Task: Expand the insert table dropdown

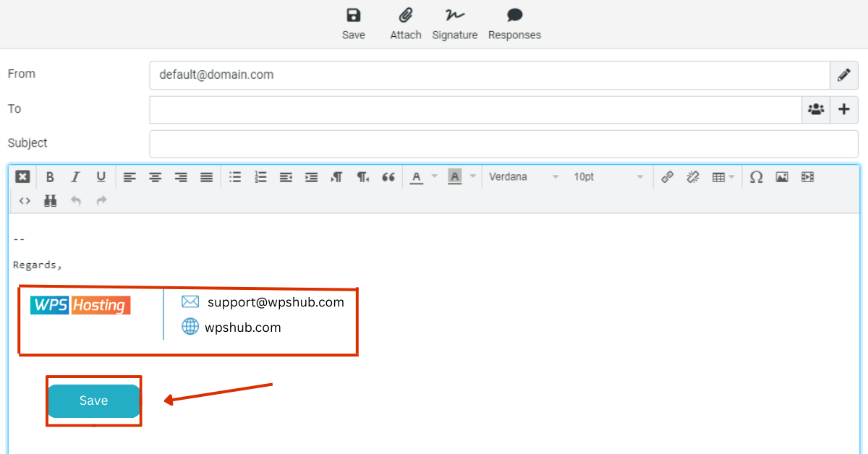Action: point(723,177)
